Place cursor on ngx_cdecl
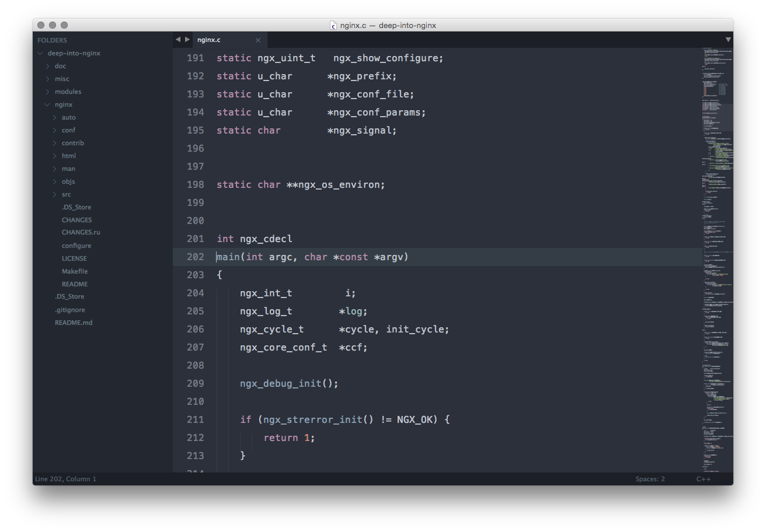The width and height of the screenshot is (766, 532). point(266,239)
